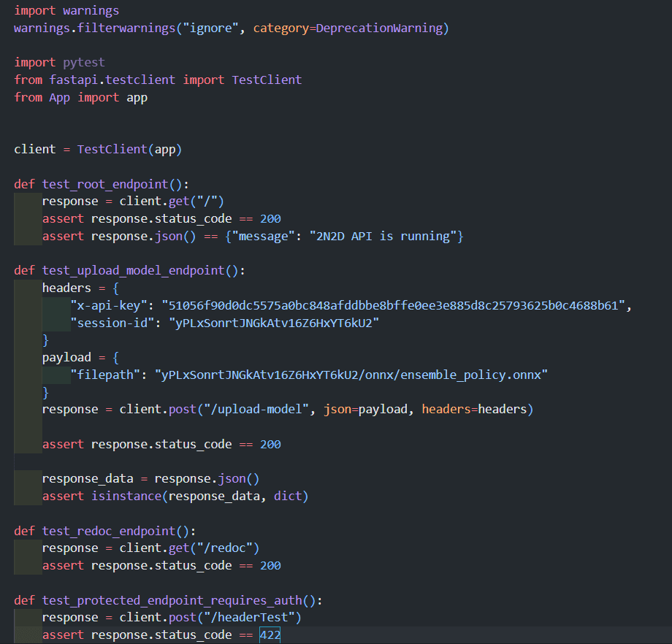The height and width of the screenshot is (644, 672).
Task: Click the function name test_root_endpoint
Action: coord(105,184)
